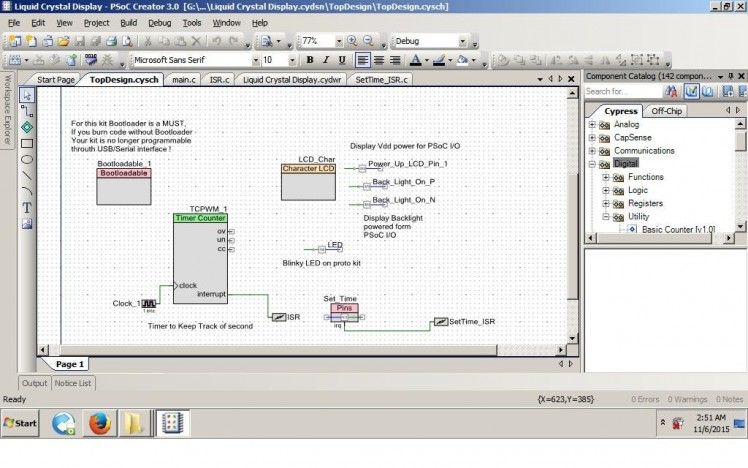The image size is (748, 468).
Task: Select the Page 1 sheet tab
Action: 70,364
